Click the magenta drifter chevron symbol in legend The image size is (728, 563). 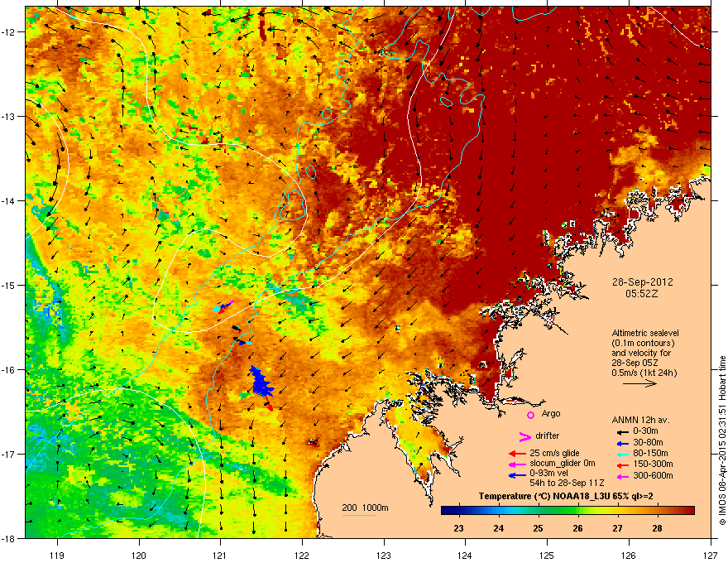coord(524,436)
